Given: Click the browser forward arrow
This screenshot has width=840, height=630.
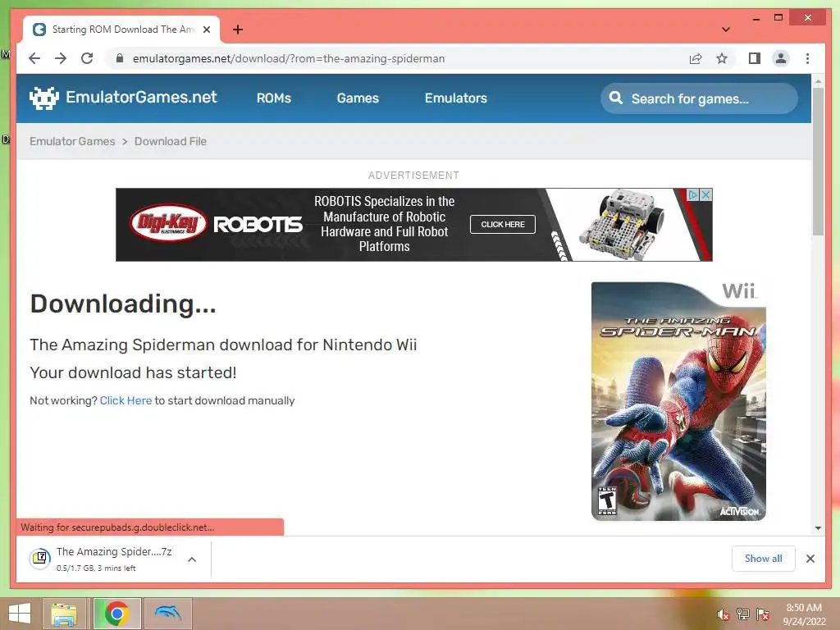Looking at the screenshot, I should click(x=61, y=58).
